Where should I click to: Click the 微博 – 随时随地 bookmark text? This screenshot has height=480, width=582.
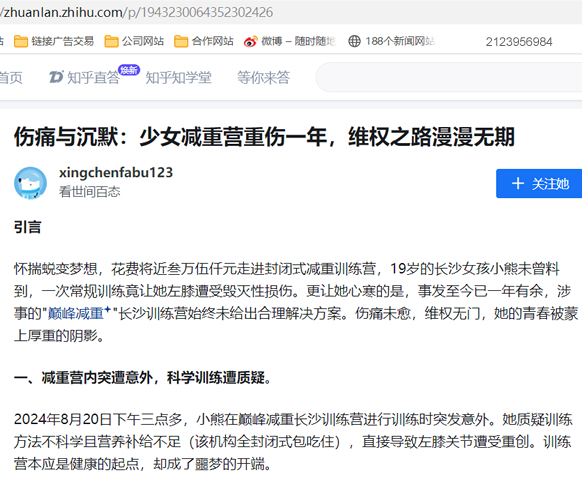[x=298, y=41]
